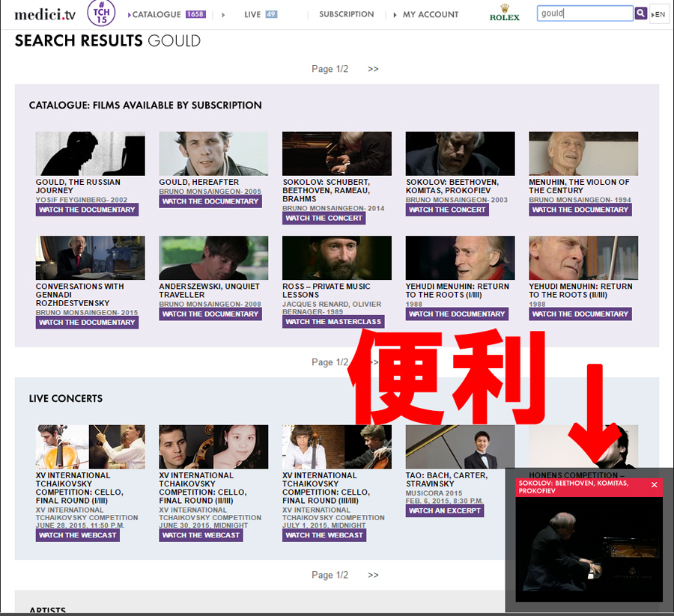Viewport: 674px width, 616px height.
Task: Watch the documentary Conversations with Rozhdestvensky
Action: coord(87,322)
